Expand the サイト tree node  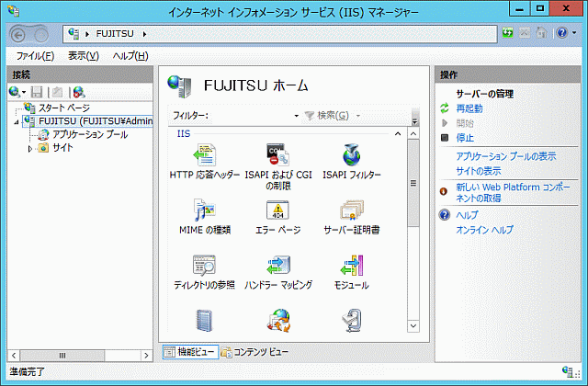30,149
